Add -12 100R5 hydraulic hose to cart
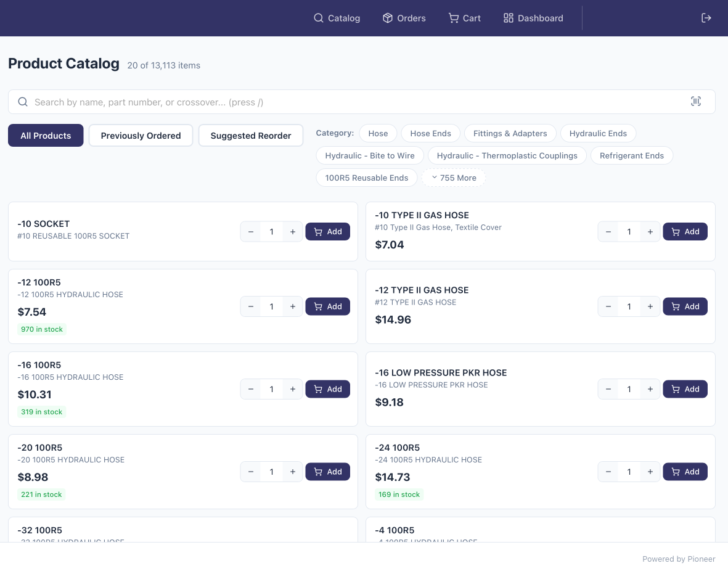Screen dimensions: 728x574 (x=327, y=306)
